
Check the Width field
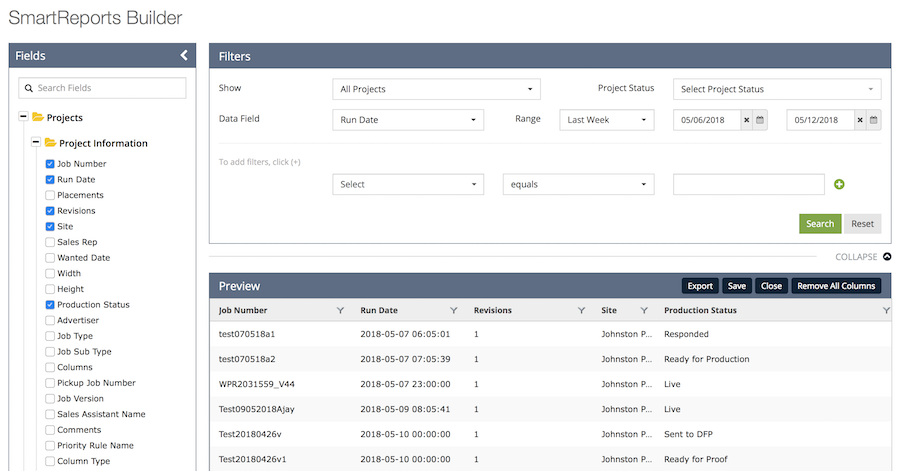tap(50, 274)
